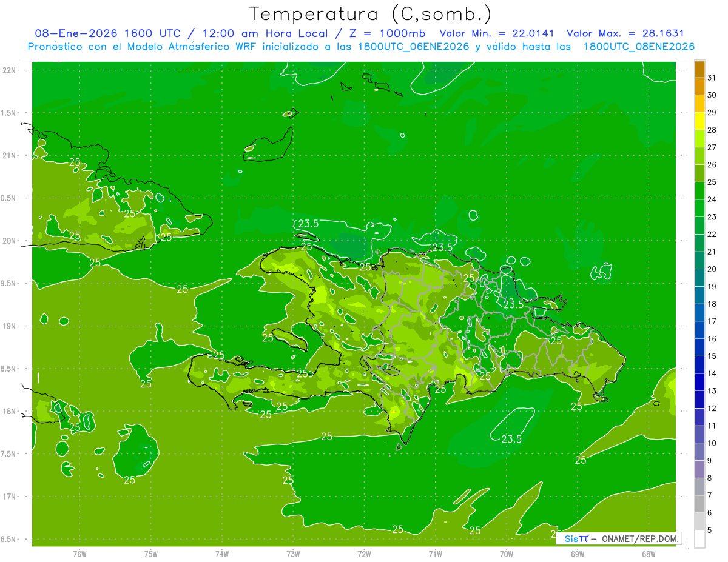The width and height of the screenshot is (728, 562).
Task: Click the "16" label on the color scale
Action: click(x=712, y=338)
